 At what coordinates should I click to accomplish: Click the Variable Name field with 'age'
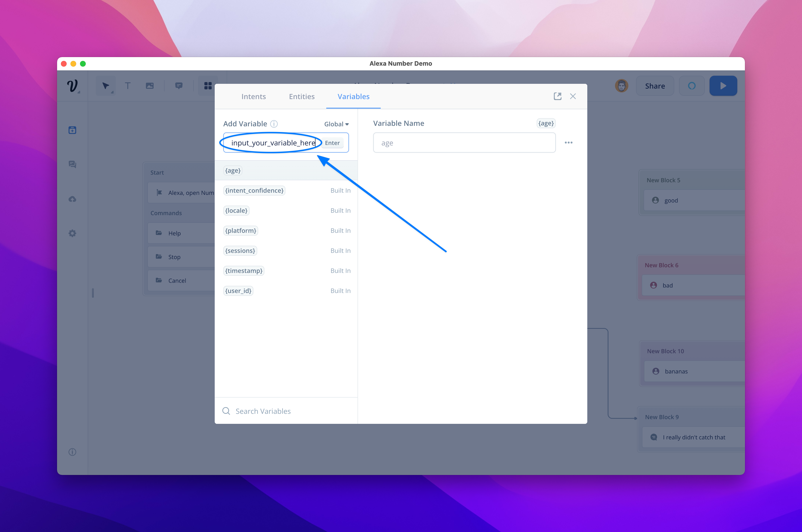click(464, 143)
